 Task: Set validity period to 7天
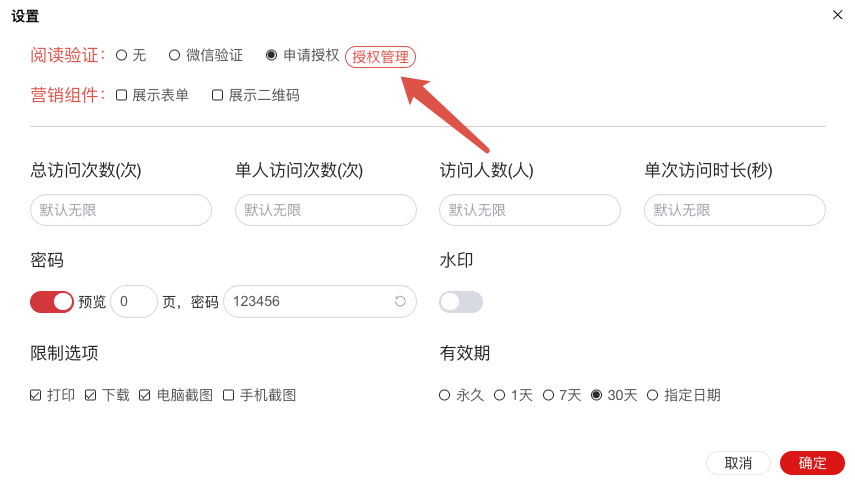[548, 395]
